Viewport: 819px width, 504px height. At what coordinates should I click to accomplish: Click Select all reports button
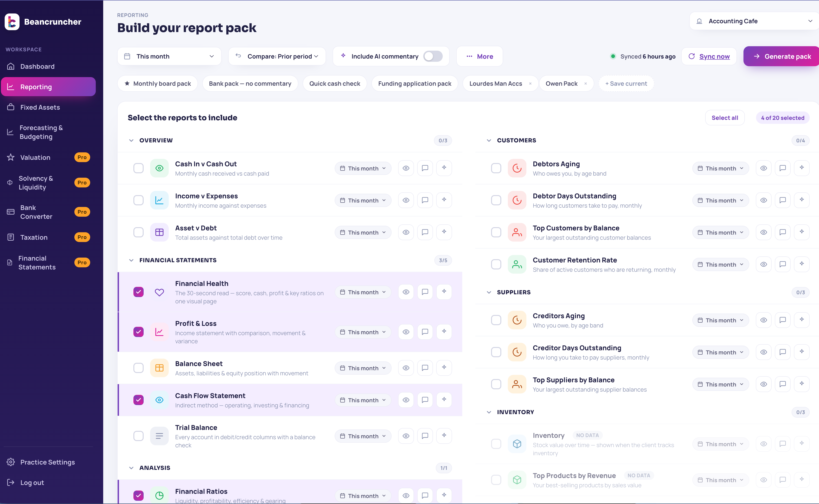click(725, 118)
